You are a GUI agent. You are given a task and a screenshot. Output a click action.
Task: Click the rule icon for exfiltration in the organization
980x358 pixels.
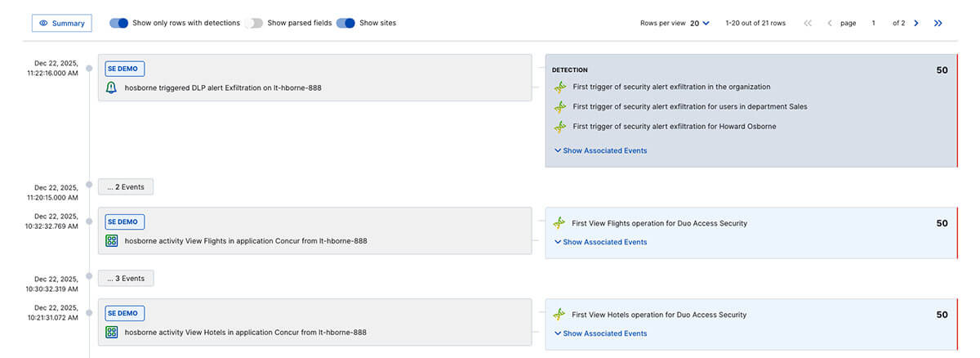pos(559,87)
